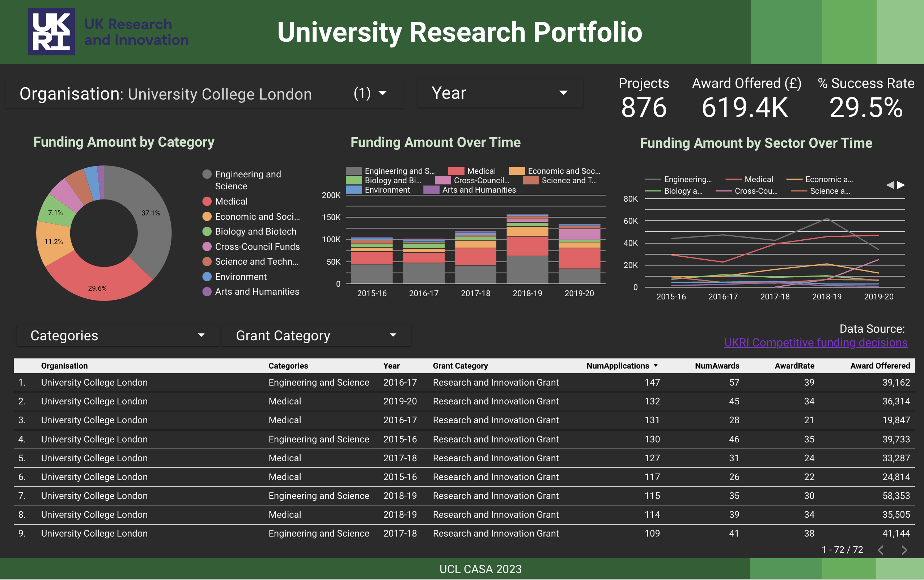
Task: Click the 2018-19 stacked bar
Action: point(527,249)
